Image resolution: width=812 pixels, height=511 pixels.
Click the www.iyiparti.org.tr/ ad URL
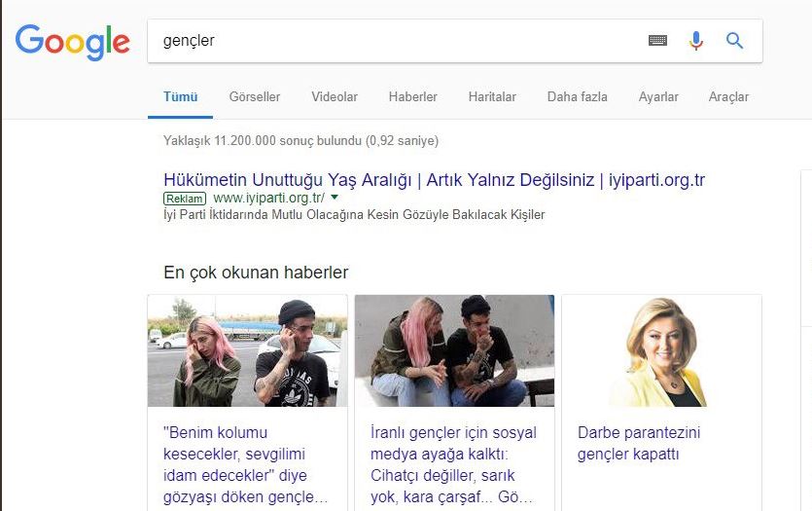point(268,198)
